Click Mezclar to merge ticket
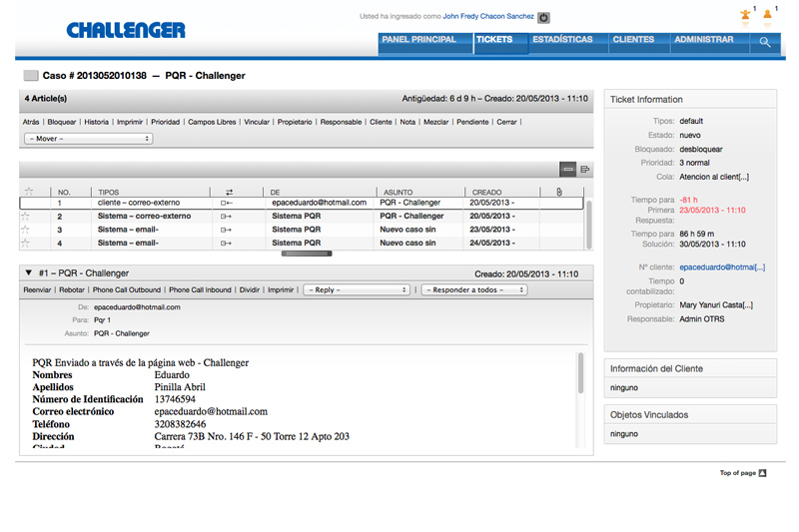 click(436, 122)
